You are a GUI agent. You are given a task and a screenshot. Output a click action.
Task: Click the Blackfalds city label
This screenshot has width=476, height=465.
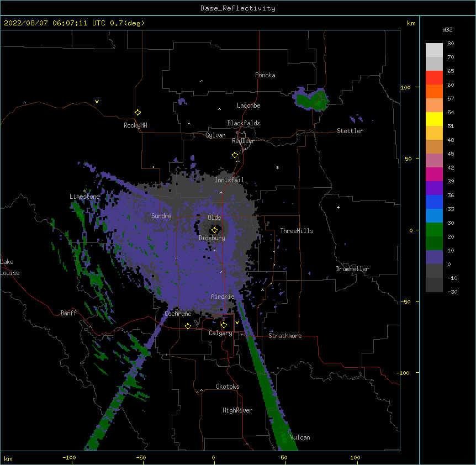(244, 123)
